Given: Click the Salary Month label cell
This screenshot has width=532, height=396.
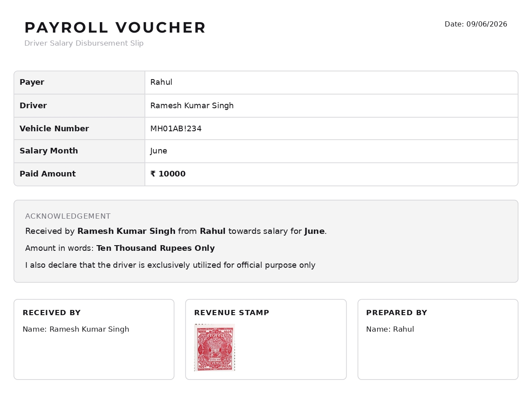Looking at the screenshot, I should pos(79,151).
